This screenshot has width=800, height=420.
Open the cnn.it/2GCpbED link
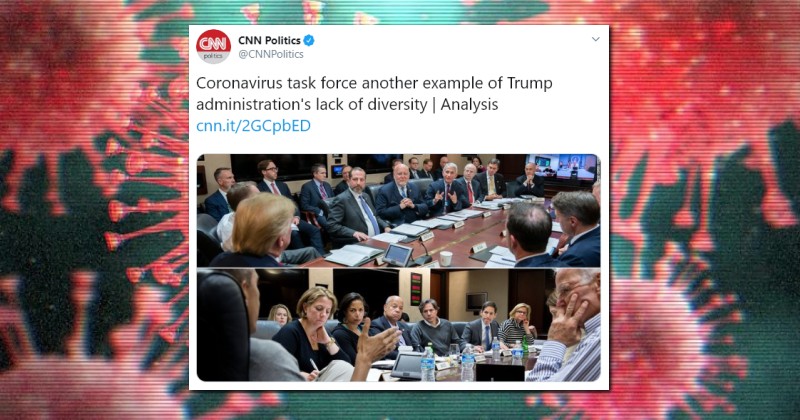click(254, 126)
